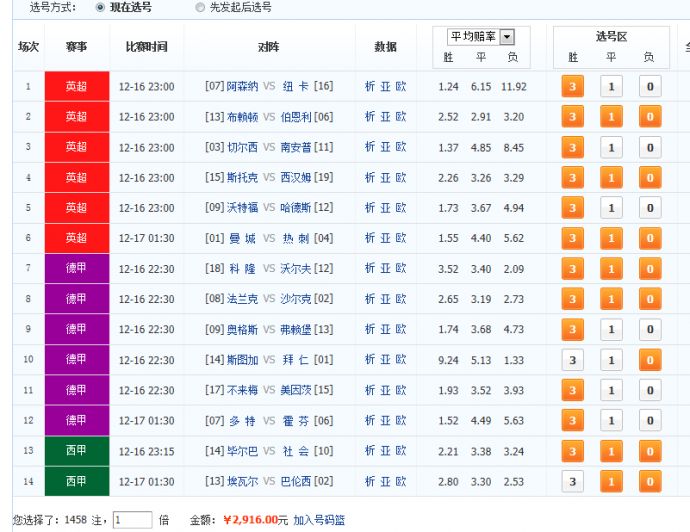Open 析 analysis link for match 1 阿森纳
This screenshot has height=532, width=690.
click(370, 86)
